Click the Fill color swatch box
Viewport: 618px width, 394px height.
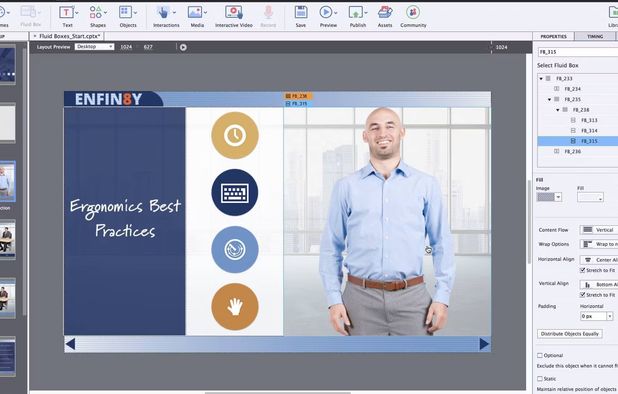pyautogui.click(x=590, y=197)
